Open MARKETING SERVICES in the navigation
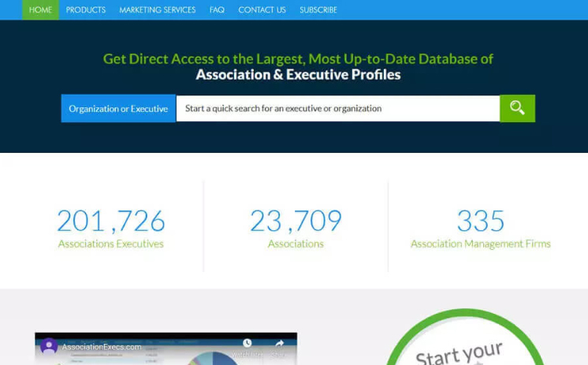 tap(158, 9)
